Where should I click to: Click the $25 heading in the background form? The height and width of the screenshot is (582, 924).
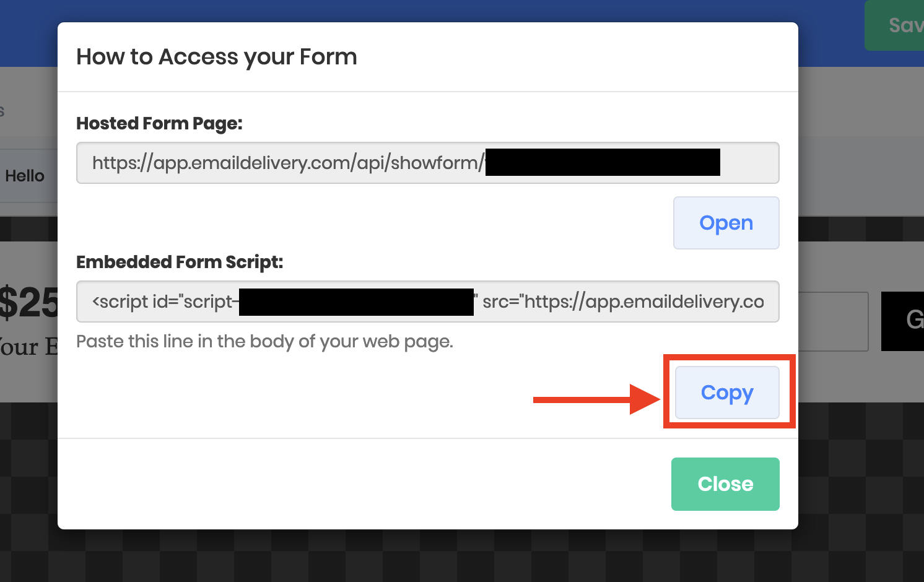pos(28,303)
